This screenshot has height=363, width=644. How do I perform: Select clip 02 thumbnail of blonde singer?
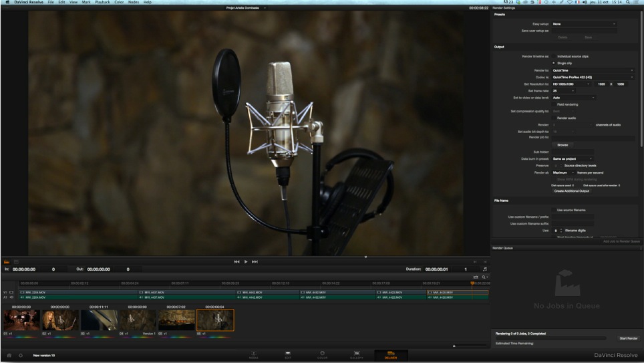pyautogui.click(x=60, y=320)
